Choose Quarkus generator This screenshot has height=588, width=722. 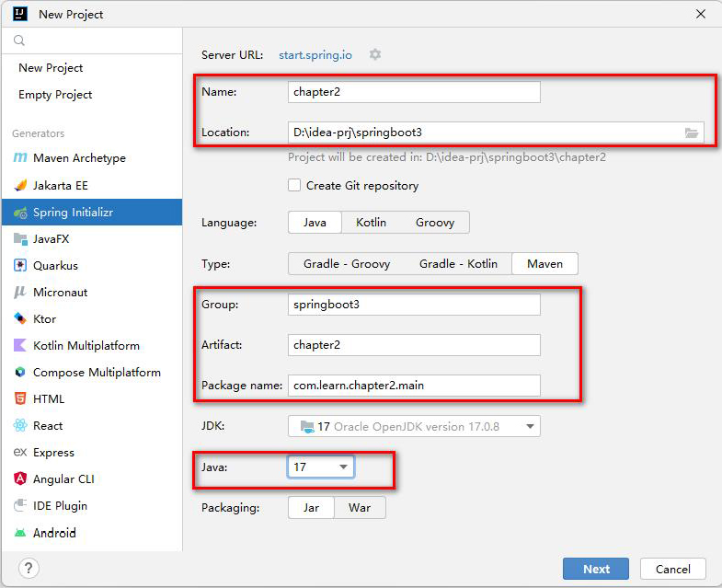(92, 265)
